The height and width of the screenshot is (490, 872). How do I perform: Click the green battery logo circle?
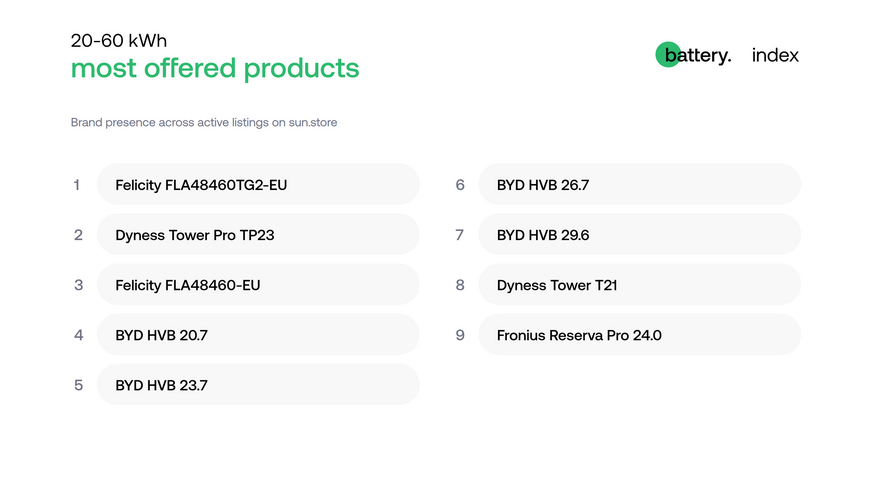[x=668, y=55]
